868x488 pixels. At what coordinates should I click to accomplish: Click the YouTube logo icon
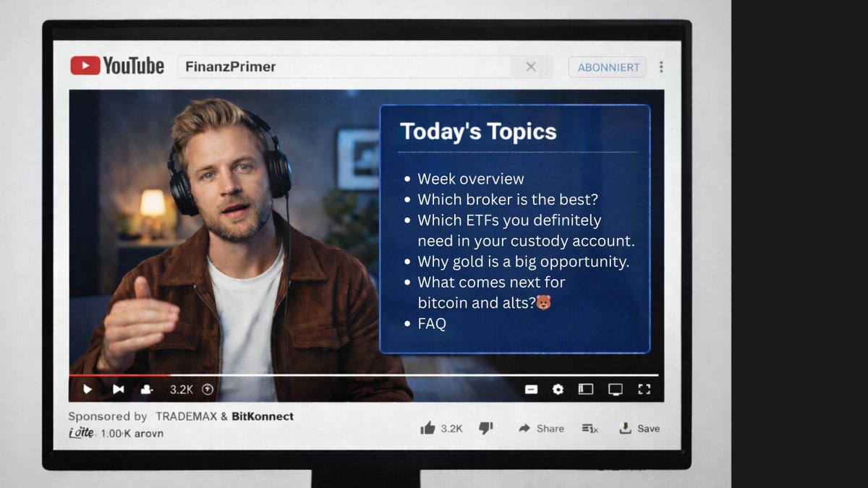coord(87,66)
